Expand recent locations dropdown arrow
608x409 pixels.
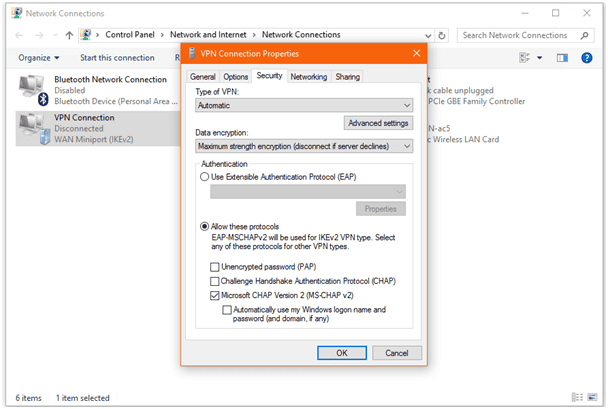point(55,35)
